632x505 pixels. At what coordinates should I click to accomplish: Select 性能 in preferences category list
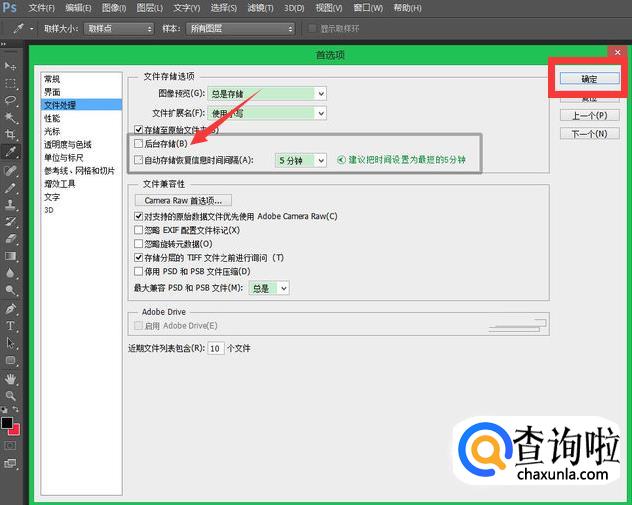(52, 118)
